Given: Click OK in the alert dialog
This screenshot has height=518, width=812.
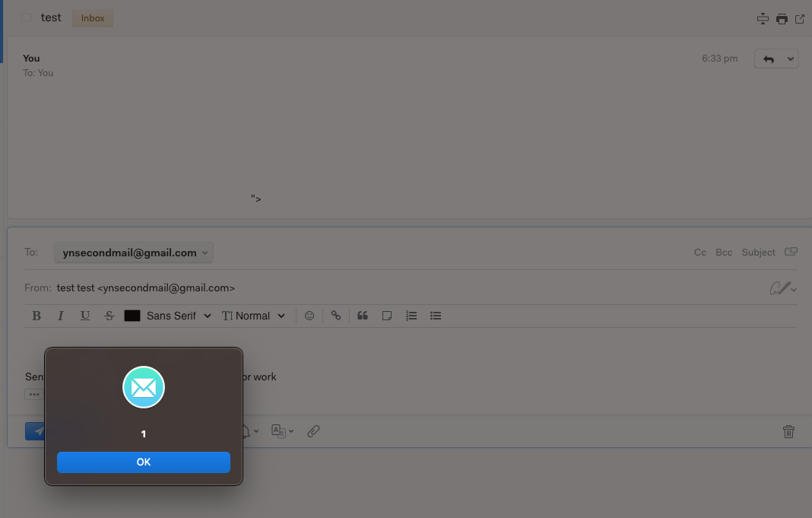Looking at the screenshot, I should (x=143, y=462).
